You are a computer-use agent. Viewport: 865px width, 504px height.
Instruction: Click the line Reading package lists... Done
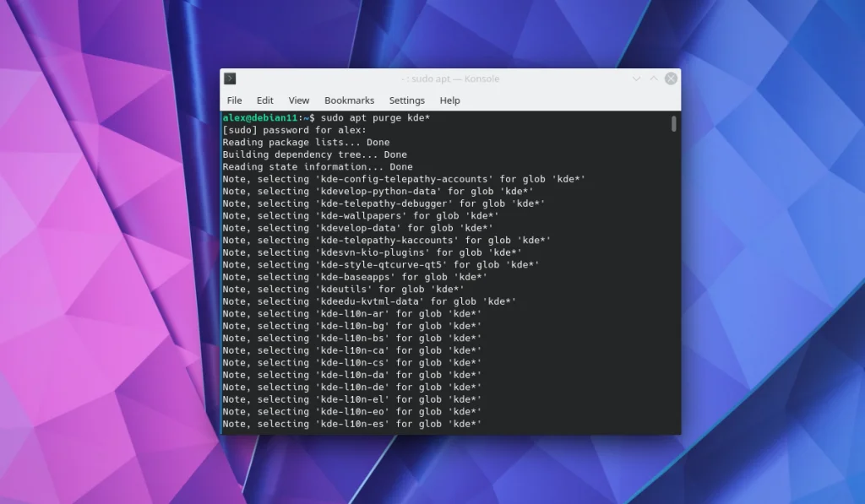tap(304, 142)
